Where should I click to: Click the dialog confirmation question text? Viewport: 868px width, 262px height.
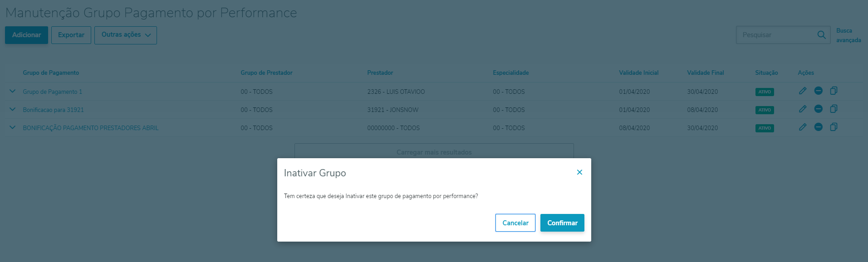point(381,196)
